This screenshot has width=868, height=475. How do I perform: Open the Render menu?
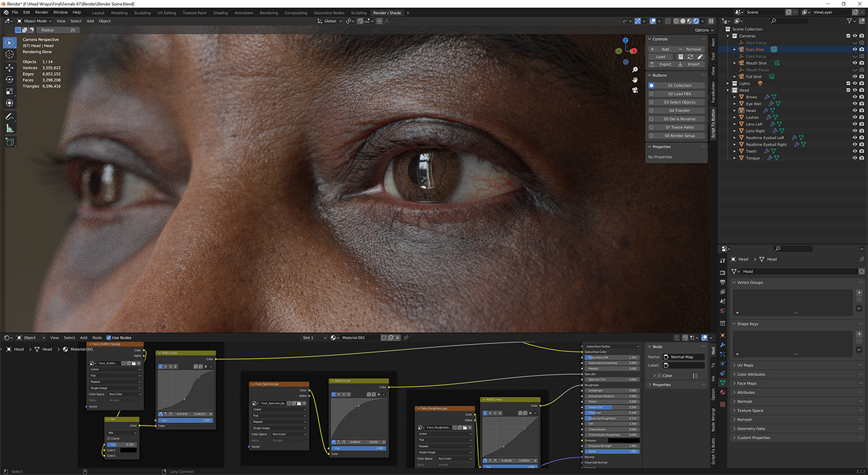tap(41, 12)
